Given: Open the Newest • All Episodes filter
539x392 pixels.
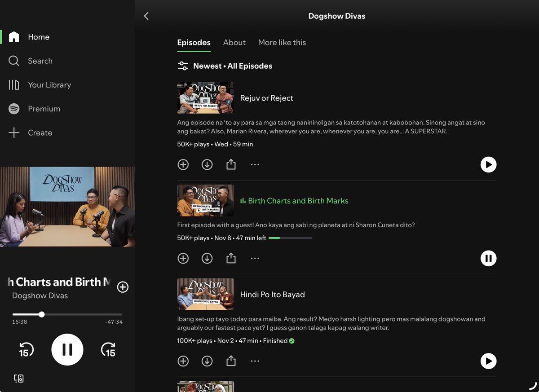Looking at the screenshot, I should click(233, 66).
